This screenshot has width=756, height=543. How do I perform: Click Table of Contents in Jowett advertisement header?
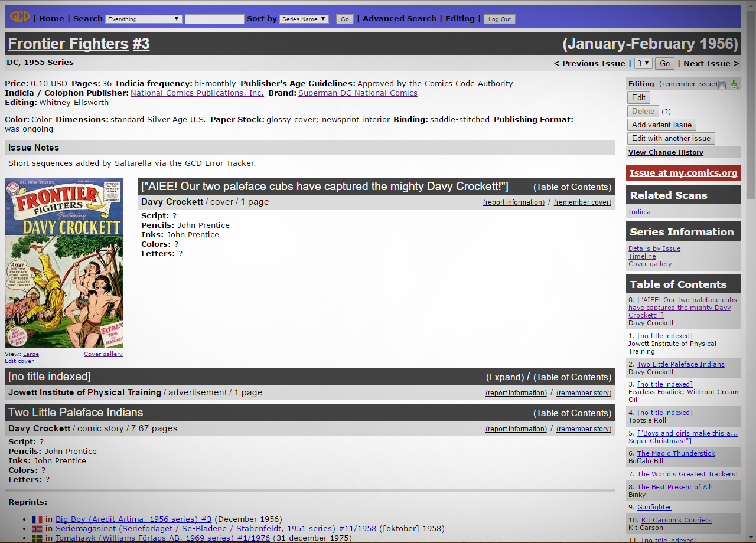572,377
